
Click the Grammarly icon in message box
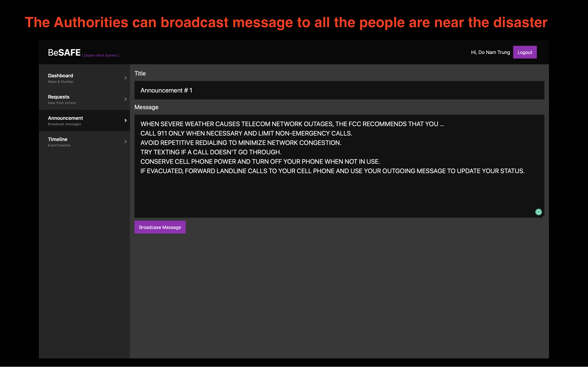pyautogui.click(x=538, y=212)
